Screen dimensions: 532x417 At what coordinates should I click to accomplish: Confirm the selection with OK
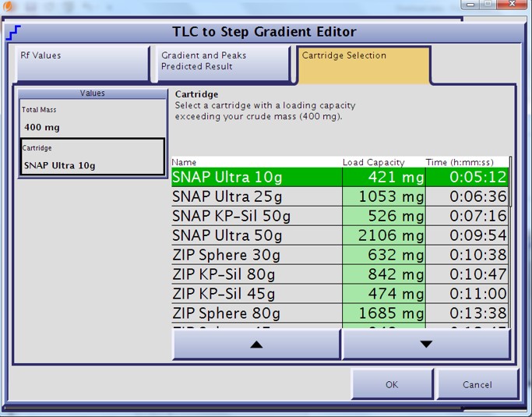(x=392, y=384)
